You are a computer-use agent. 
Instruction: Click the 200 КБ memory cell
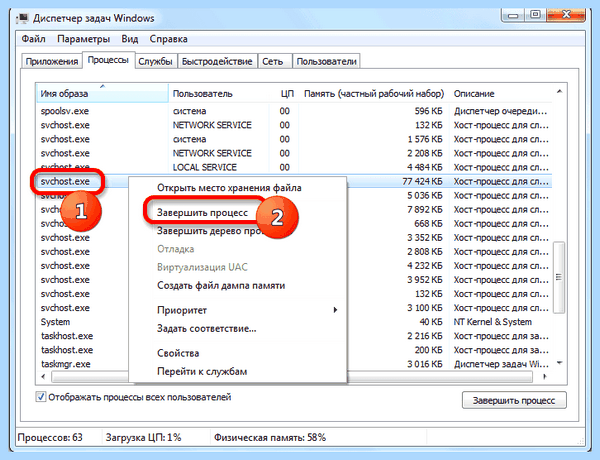428,350
